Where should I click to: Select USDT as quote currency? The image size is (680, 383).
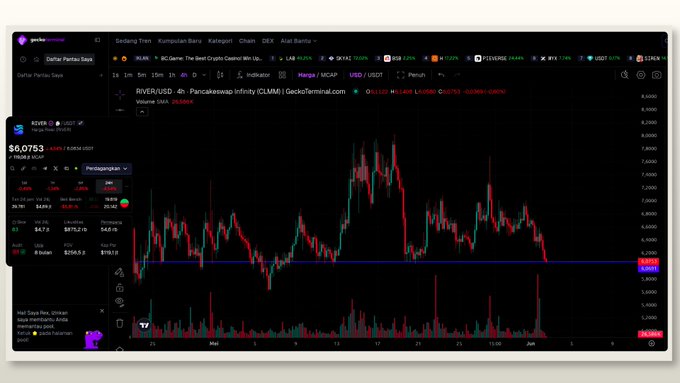click(x=375, y=75)
